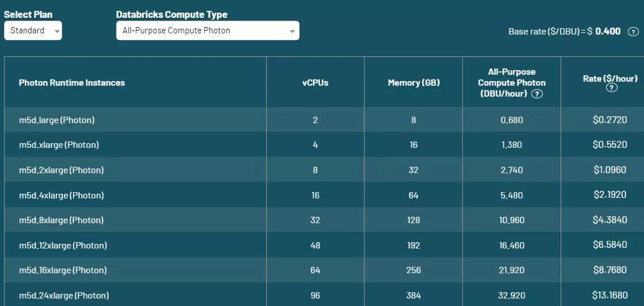Click the Databricks Compute Type label
The height and width of the screenshot is (306, 644).
point(172,14)
